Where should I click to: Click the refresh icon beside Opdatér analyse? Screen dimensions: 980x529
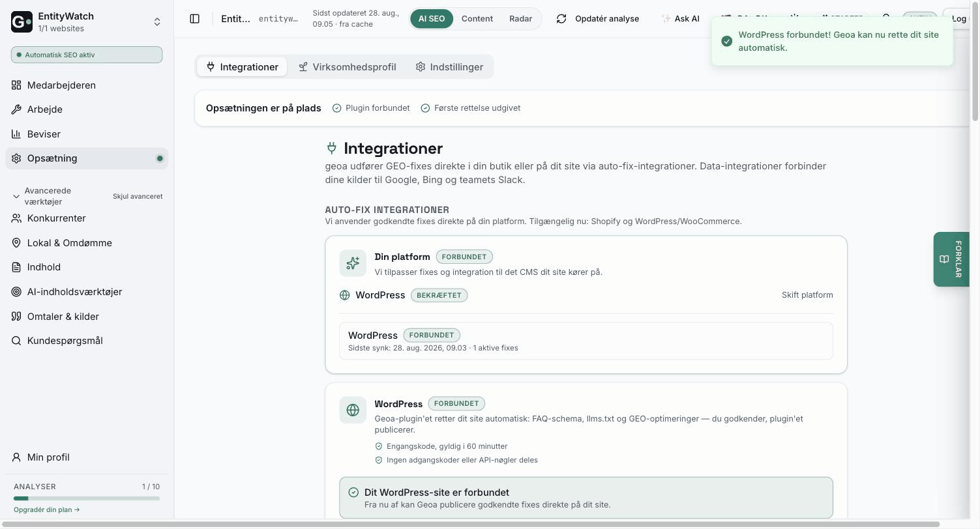561,19
